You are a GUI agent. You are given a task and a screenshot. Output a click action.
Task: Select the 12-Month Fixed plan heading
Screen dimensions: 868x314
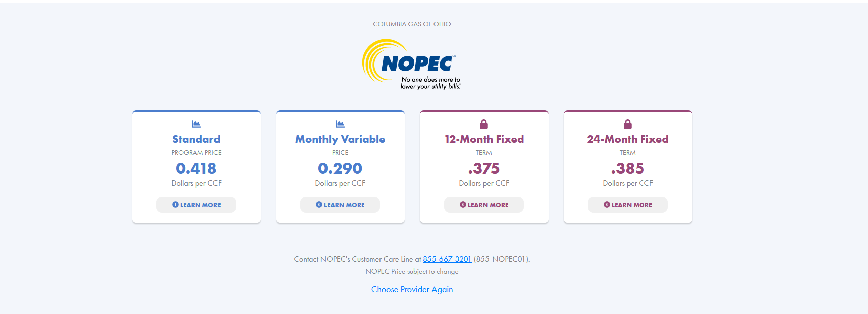click(484, 139)
